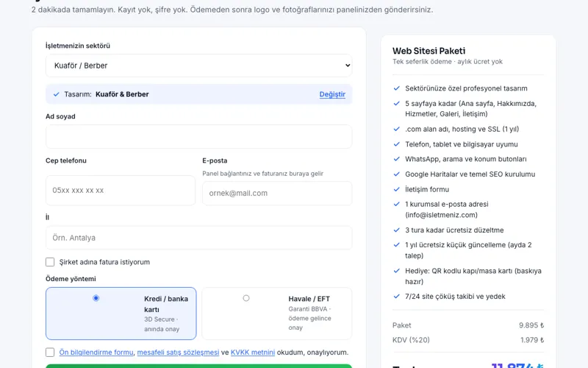The height and width of the screenshot is (368, 588).
Task: Click checkmark beside 3 tura kadar düzeltme
Action: coord(396,230)
